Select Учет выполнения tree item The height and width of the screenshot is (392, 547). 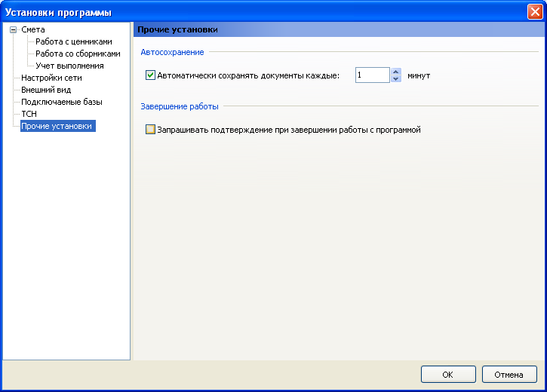coord(69,66)
